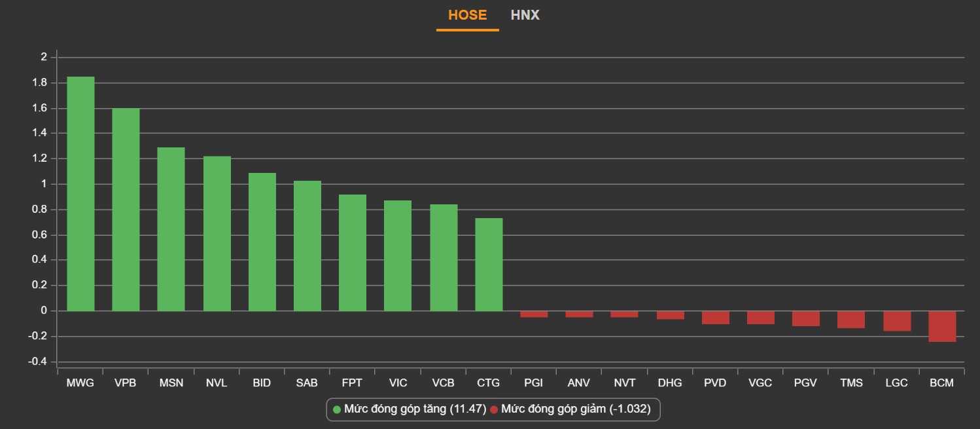Select the VIC bar in chart

(398, 256)
